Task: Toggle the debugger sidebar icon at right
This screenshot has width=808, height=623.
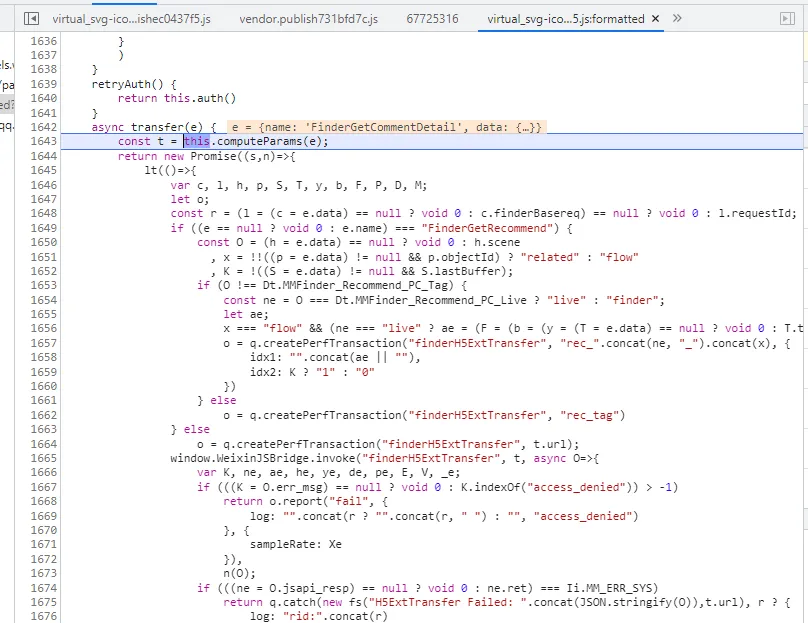Action: [x=787, y=19]
